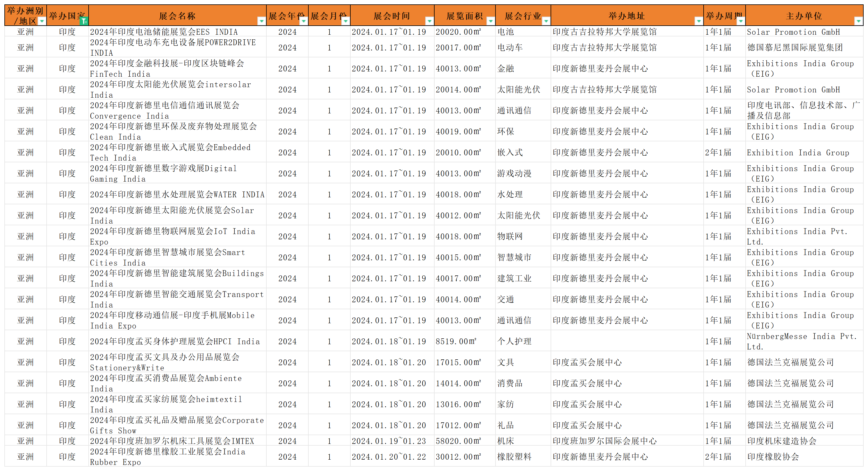Viewport: 868px width, 471px height.
Task: Select organizer cell Exhibitions India Pvt. Ltd.
Action: (x=804, y=236)
